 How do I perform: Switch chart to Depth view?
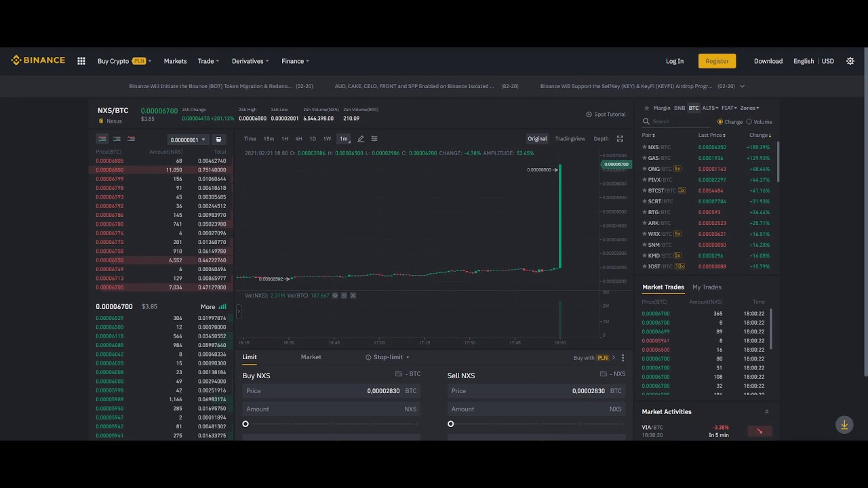[601, 139]
